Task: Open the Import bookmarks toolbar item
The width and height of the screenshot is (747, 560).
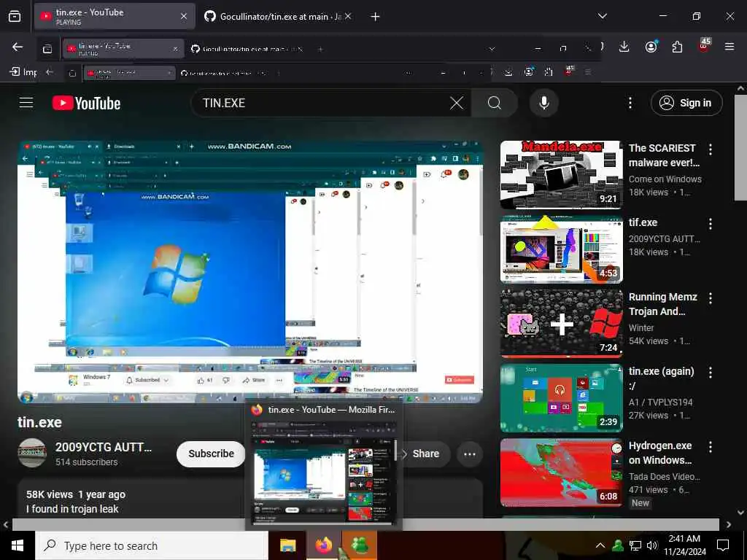Action: pos(23,72)
